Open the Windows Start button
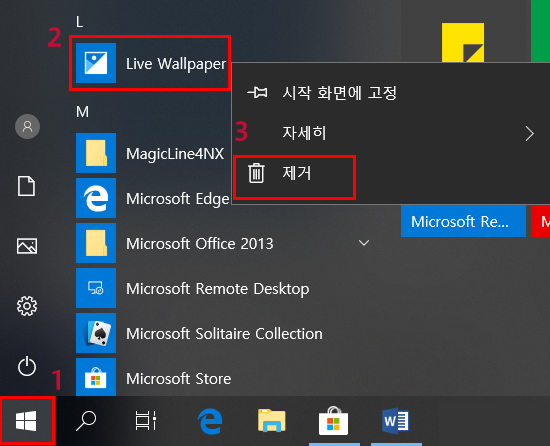550x446 pixels. (x=26, y=421)
